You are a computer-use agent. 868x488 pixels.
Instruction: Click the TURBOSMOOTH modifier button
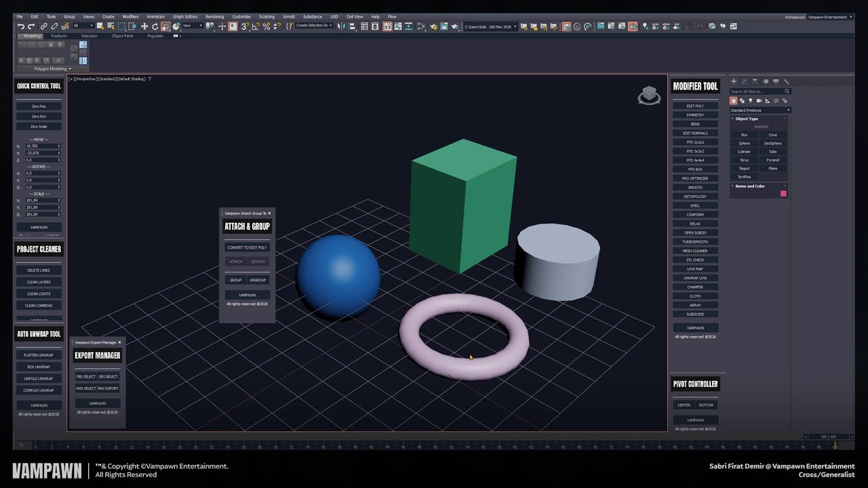[x=695, y=241]
